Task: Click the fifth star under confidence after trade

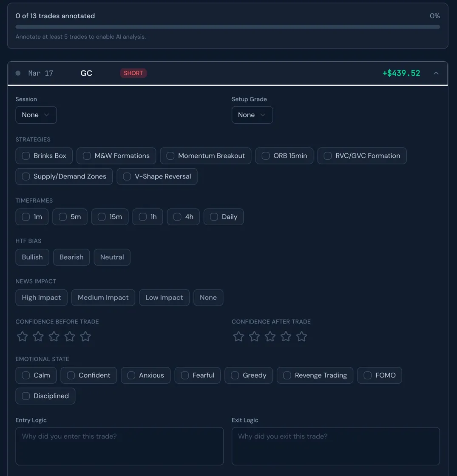Action: coord(302,336)
